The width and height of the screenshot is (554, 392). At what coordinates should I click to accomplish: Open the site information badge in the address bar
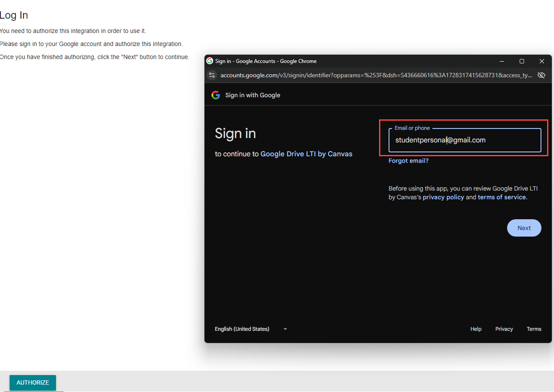click(212, 75)
